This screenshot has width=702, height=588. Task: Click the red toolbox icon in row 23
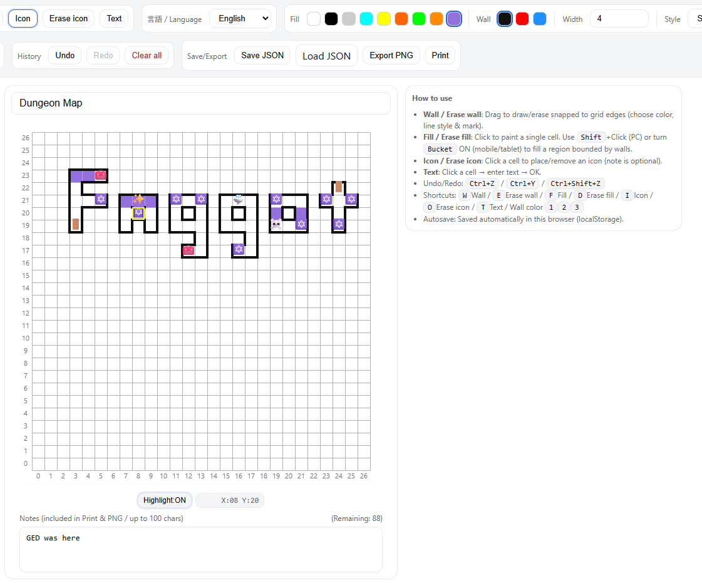101,175
